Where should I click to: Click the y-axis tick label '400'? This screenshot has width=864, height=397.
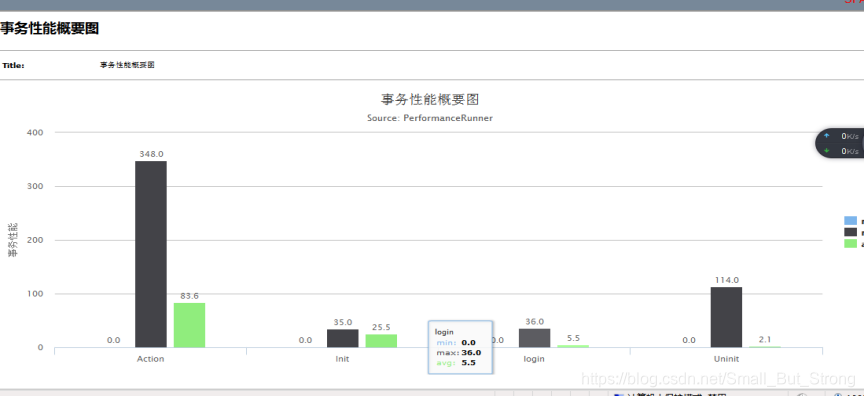(34, 132)
